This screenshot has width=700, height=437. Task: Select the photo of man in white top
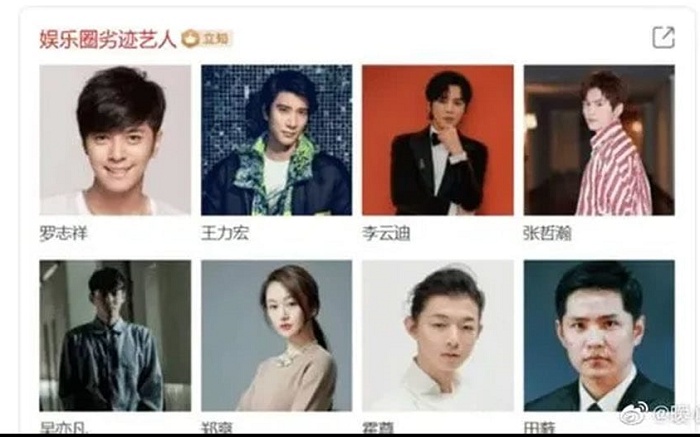coord(438,336)
